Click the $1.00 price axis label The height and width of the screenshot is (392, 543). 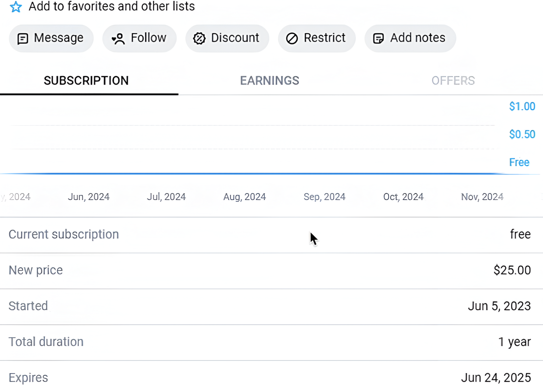[x=522, y=106]
